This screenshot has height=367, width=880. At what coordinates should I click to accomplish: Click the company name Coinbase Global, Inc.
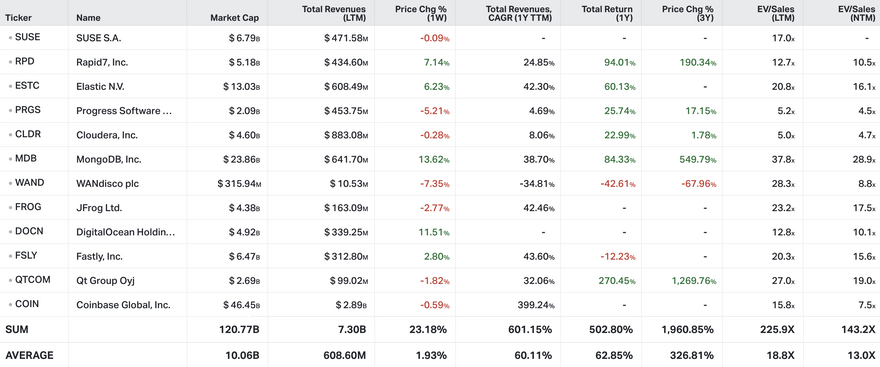coord(123,305)
